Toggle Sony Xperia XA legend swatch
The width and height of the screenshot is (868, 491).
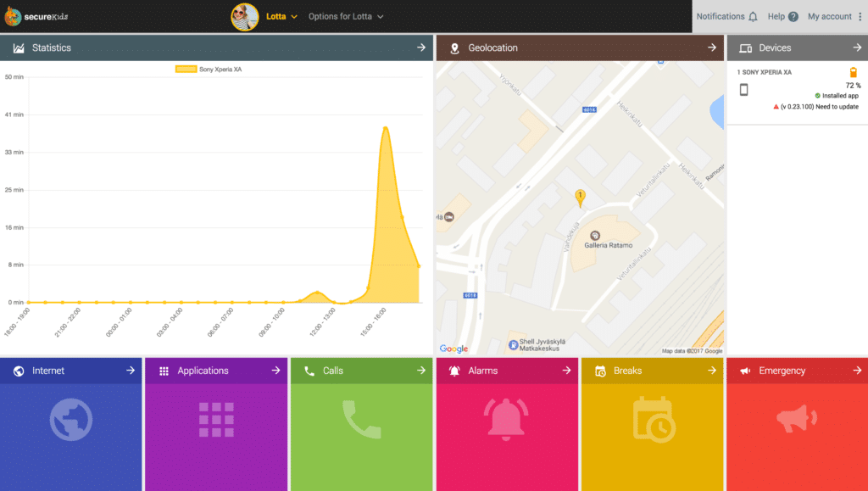tap(186, 70)
